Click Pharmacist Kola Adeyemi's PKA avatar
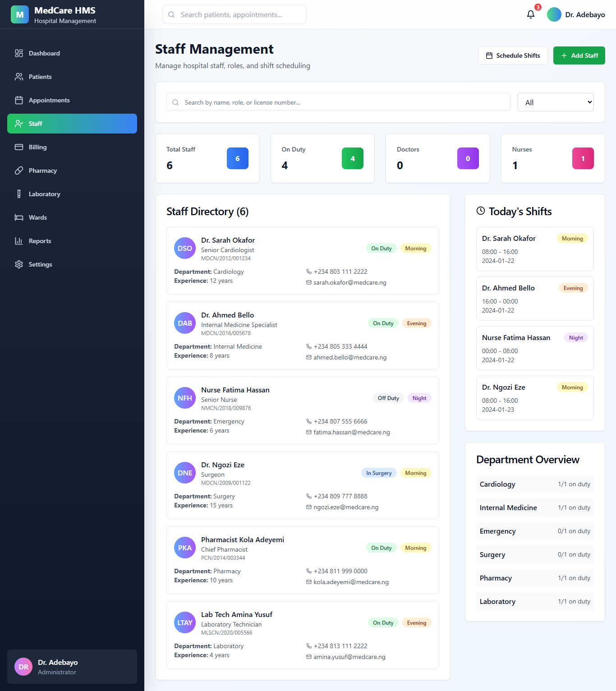616x691 pixels. coord(185,548)
